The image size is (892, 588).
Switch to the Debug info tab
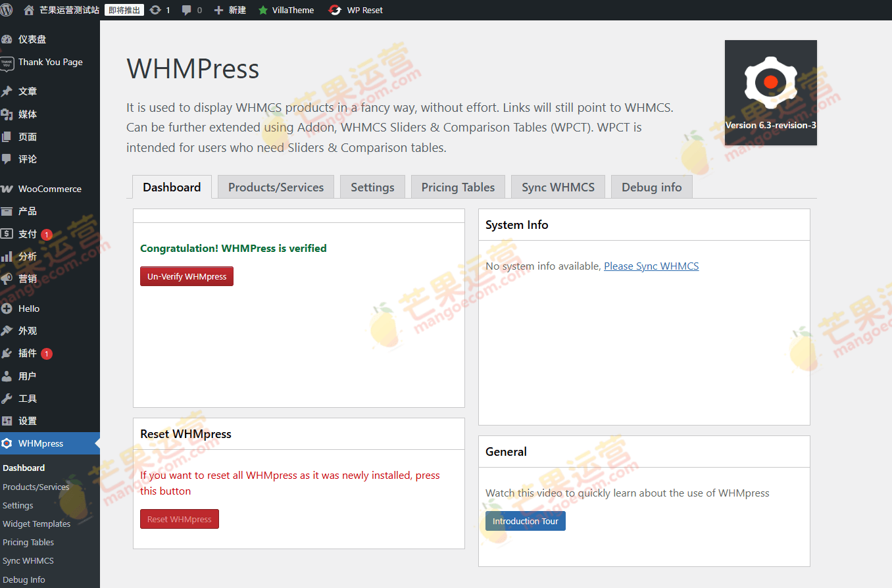coord(651,187)
